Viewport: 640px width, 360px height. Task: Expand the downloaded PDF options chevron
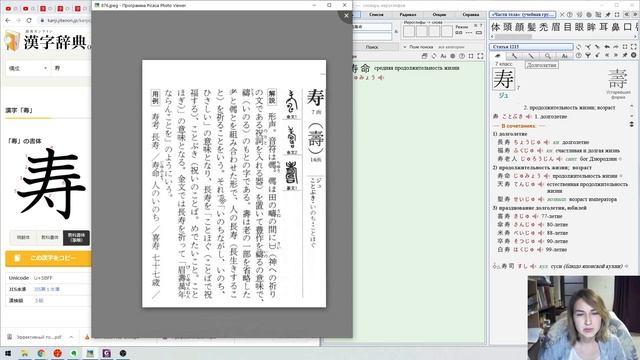[71, 337]
